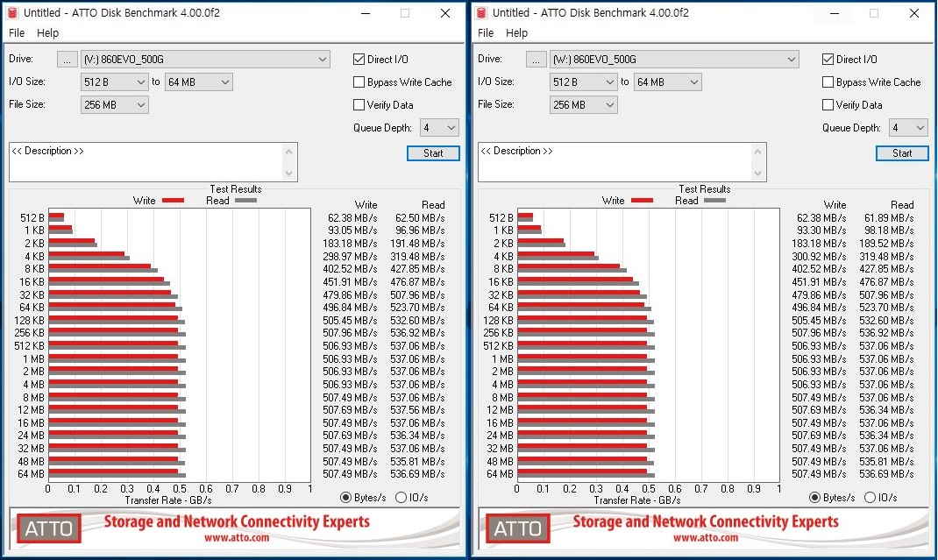Select IO/s radio in right window
Image resolution: width=938 pixels, height=560 pixels.
pyautogui.click(x=870, y=497)
